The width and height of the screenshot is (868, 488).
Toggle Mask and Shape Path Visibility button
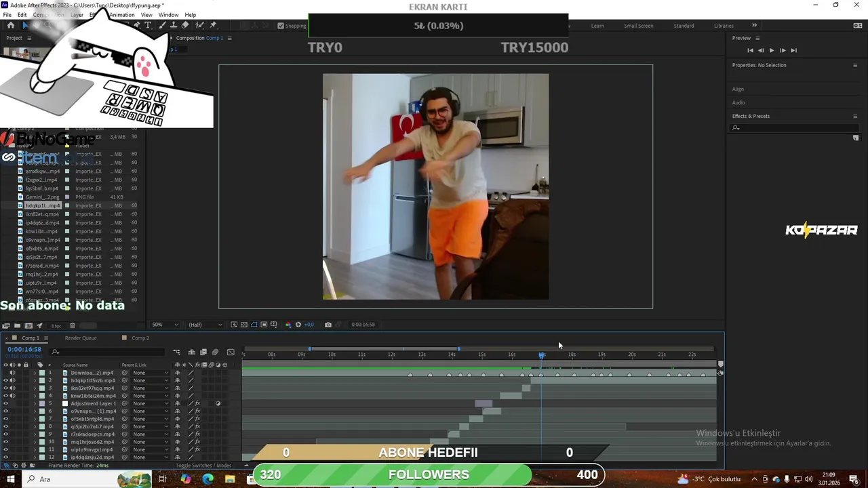pos(254,325)
